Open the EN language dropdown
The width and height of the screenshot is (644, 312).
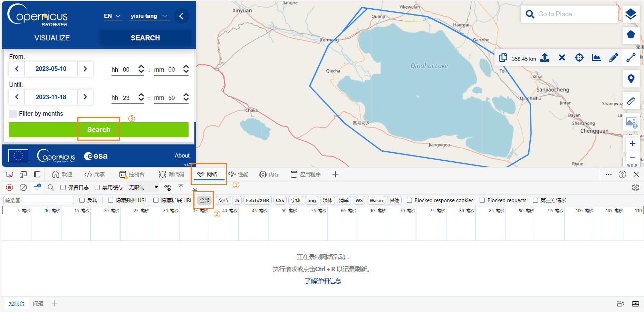(x=112, y=16)
